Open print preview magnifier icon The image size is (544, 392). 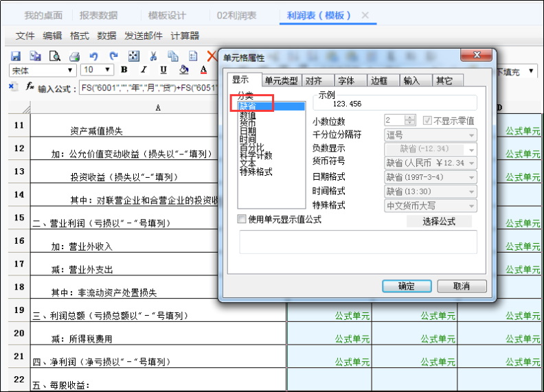(55, 56)
